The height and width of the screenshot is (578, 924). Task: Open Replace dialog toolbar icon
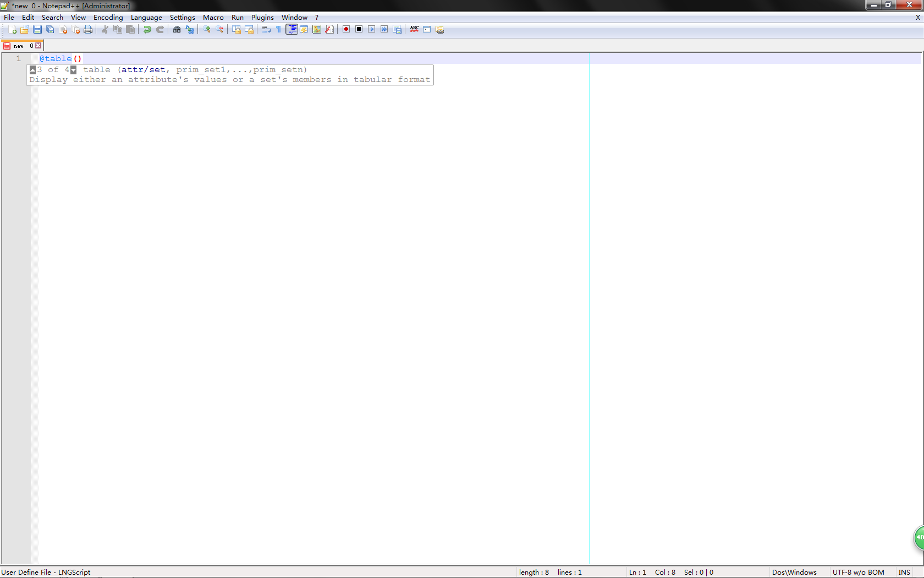[190, 29]
